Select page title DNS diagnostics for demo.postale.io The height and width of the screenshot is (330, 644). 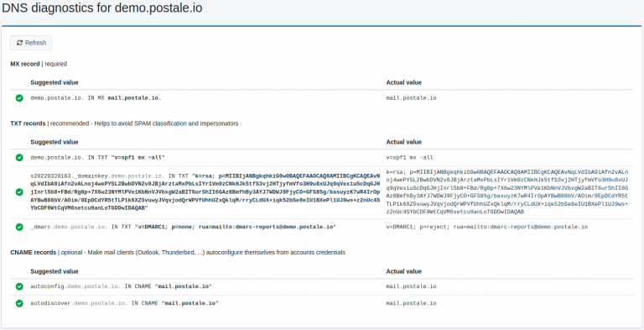(x=102, y=8)
